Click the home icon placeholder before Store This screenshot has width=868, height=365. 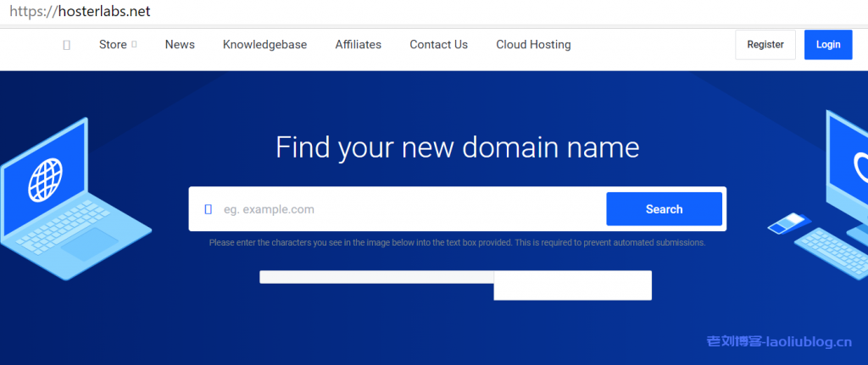pos(66,46)
